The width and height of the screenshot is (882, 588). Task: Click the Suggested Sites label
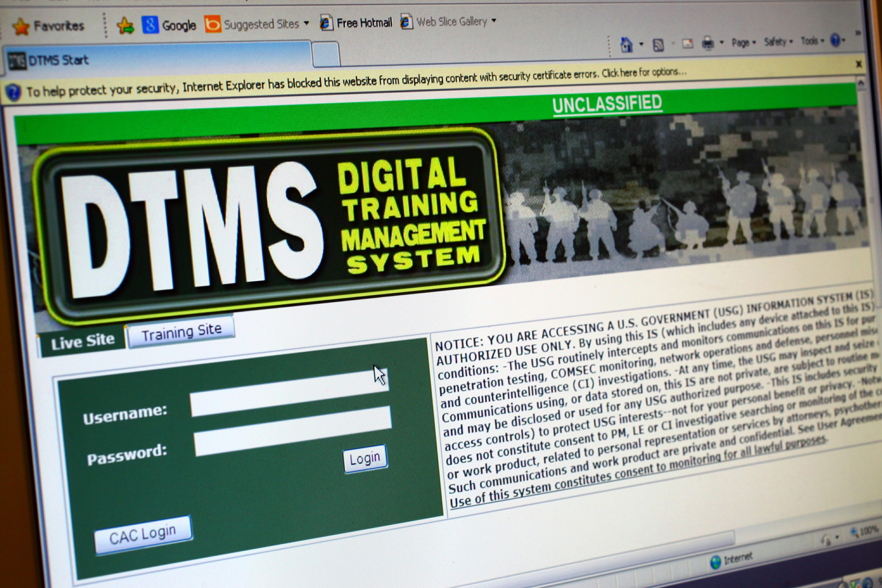pos(261,24)
